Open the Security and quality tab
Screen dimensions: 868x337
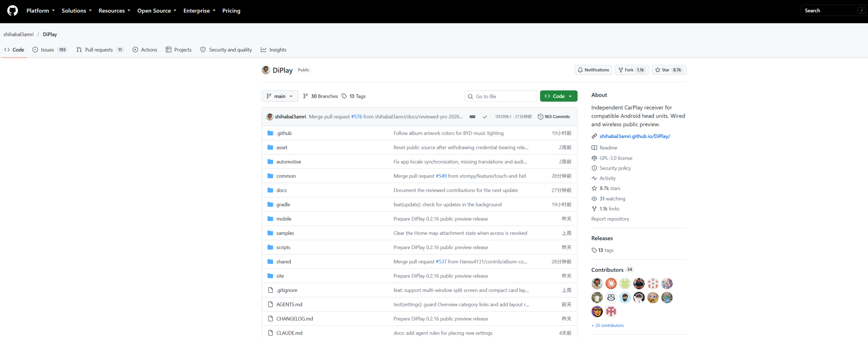point(226,50)
